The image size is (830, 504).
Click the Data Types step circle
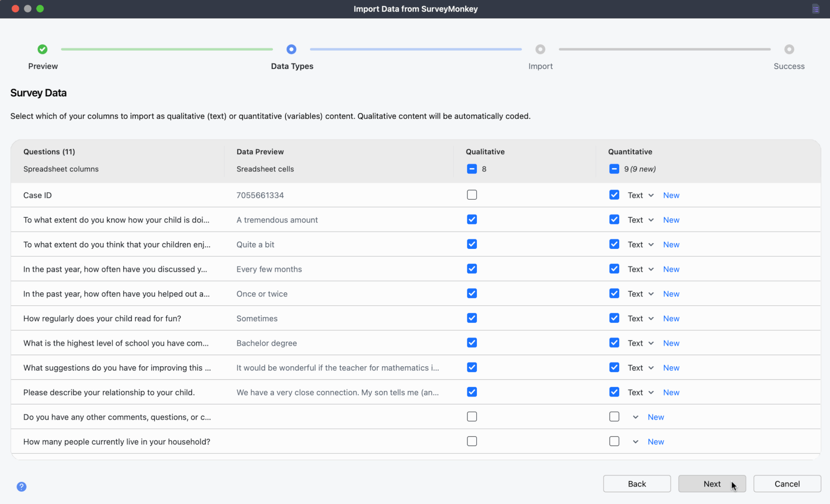pyautogui.click(x=291, y=49)
